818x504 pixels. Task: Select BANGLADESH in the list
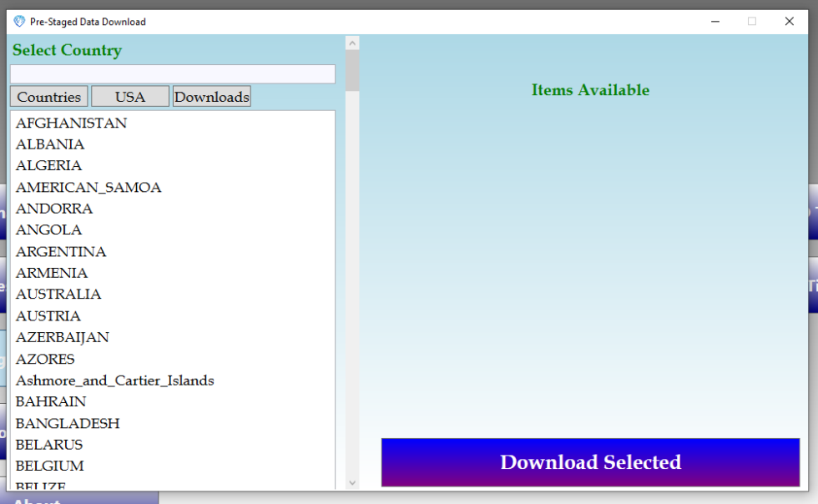pos(67,423)
